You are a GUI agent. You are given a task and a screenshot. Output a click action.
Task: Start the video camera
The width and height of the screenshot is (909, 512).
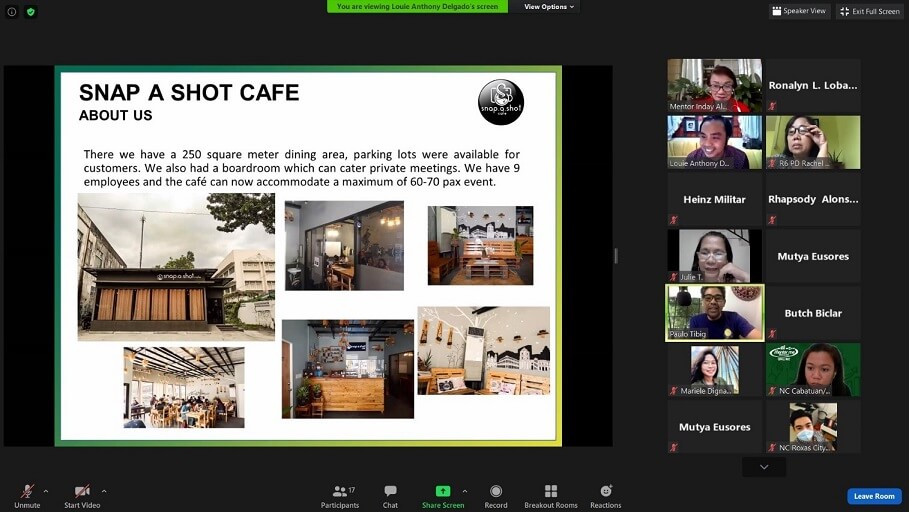[x=82, y=496]
